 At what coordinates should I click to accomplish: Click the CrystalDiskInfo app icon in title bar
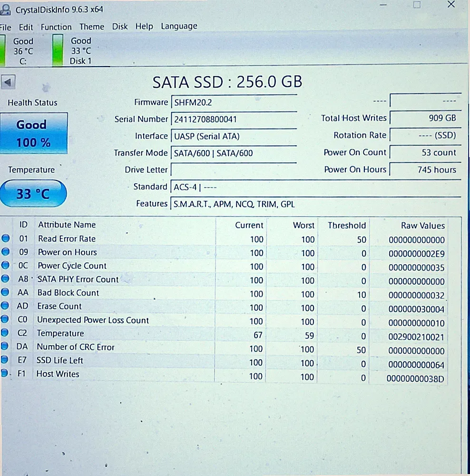coord(5,10)
